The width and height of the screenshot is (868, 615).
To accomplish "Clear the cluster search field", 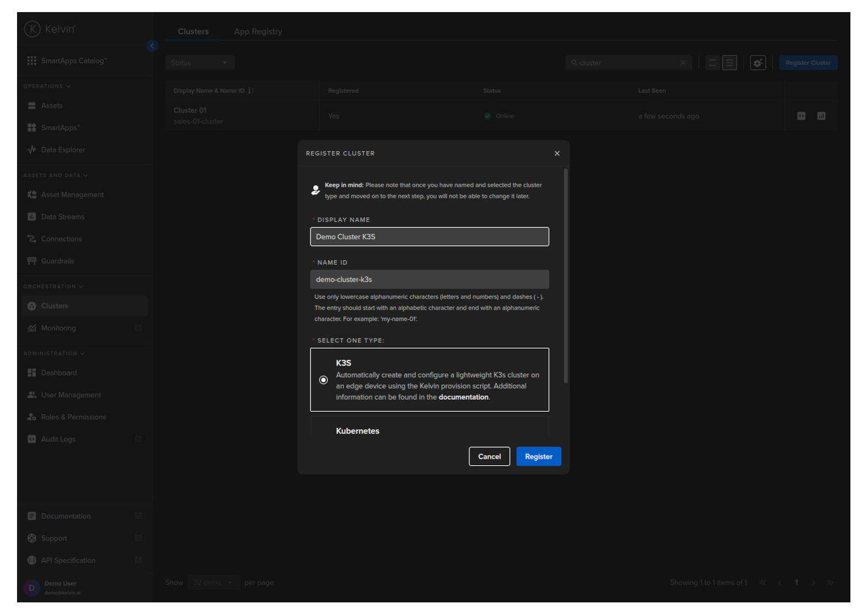I will [x=683, y=63].
